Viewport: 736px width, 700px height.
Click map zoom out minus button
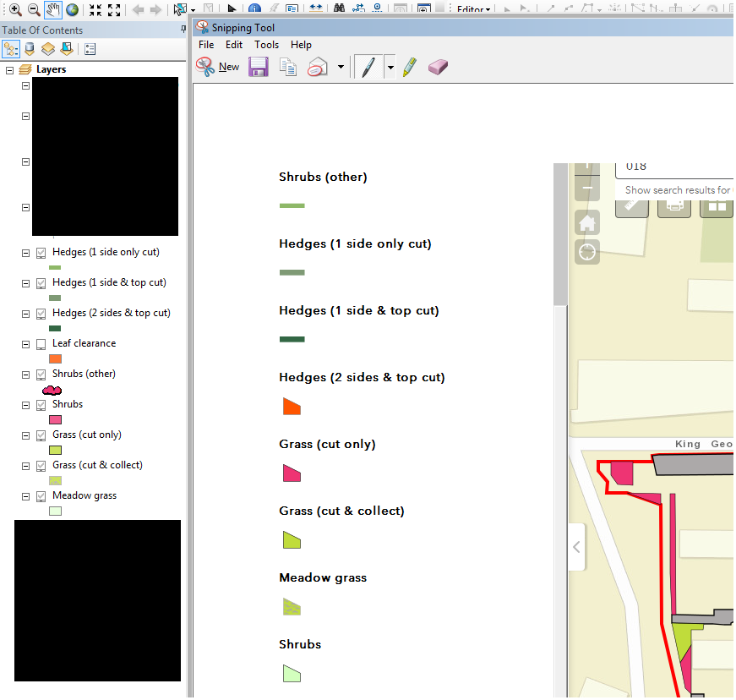[x=587, y=189]
